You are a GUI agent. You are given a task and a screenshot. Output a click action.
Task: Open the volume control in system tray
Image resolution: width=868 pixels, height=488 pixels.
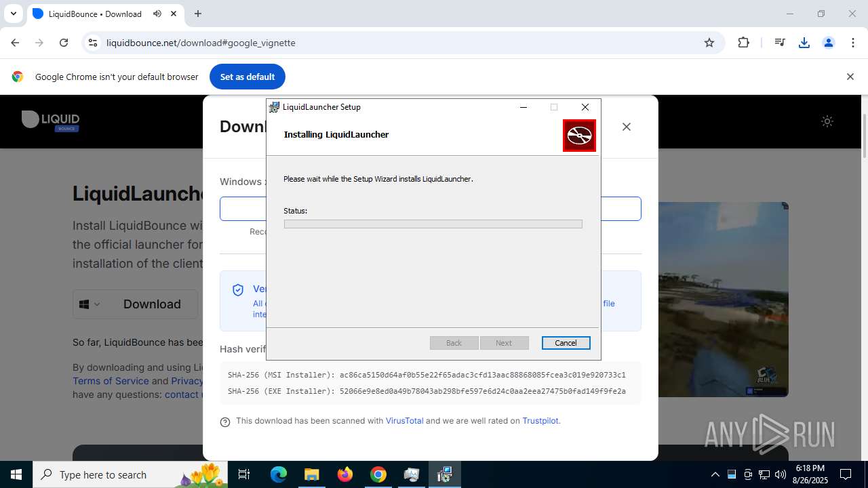(x=781, y=474)
